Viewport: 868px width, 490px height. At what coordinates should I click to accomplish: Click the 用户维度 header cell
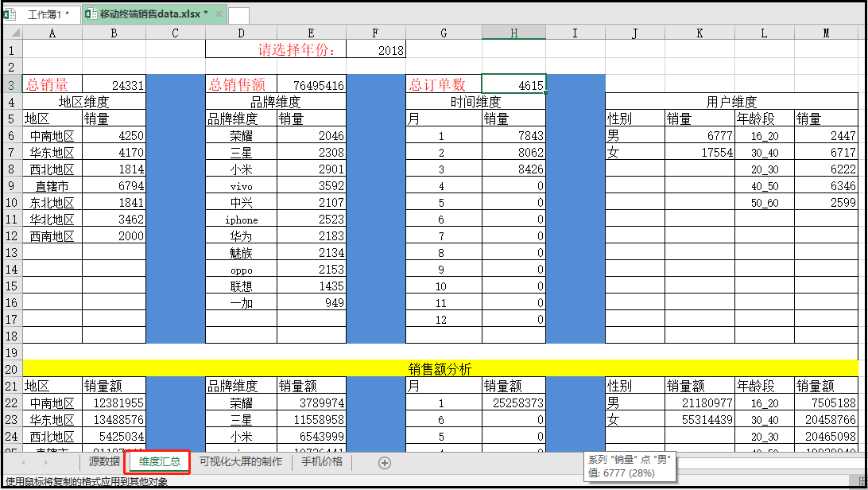pos(732,102)
